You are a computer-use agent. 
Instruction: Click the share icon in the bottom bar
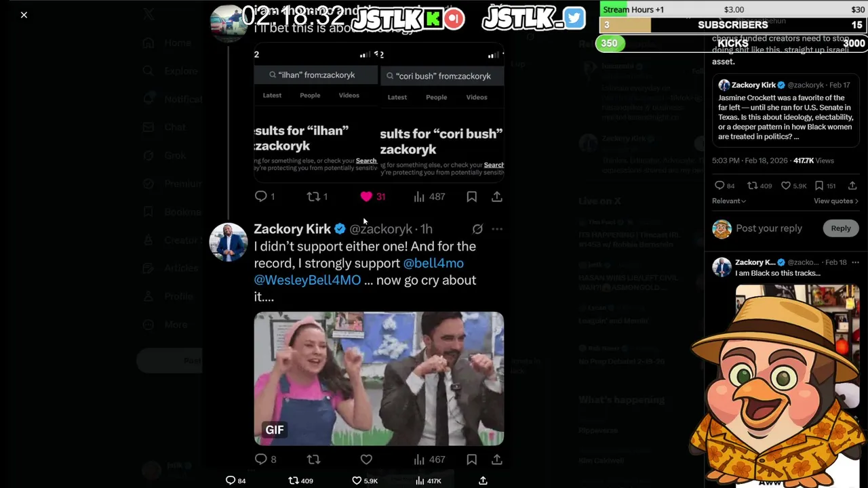pyautogui.click(x=483, y=481)
